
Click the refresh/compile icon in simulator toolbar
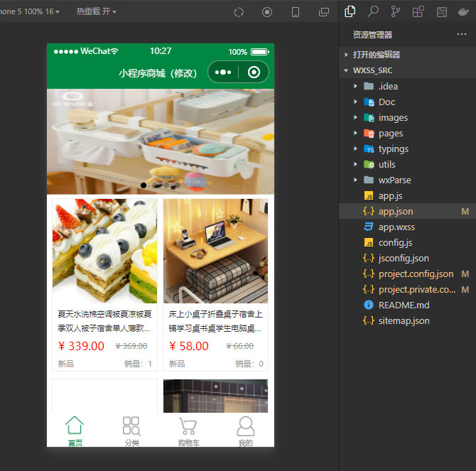[239, 12]
